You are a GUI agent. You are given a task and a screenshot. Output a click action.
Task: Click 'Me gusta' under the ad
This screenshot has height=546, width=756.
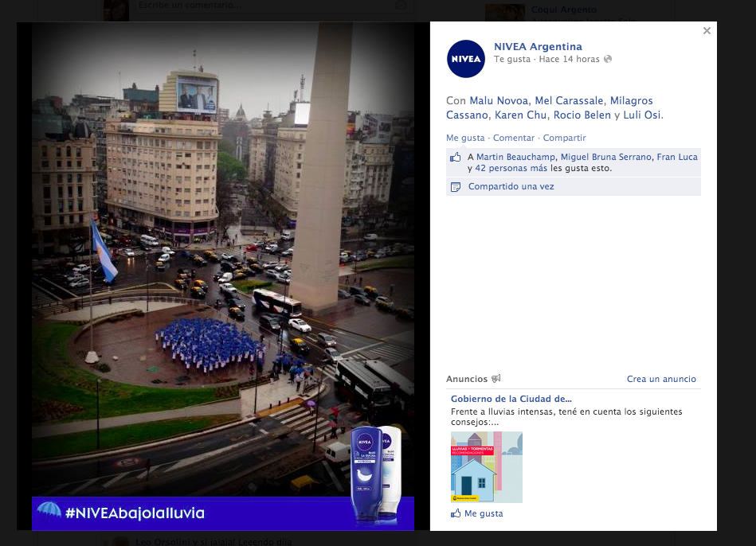(x=484, y=513)
